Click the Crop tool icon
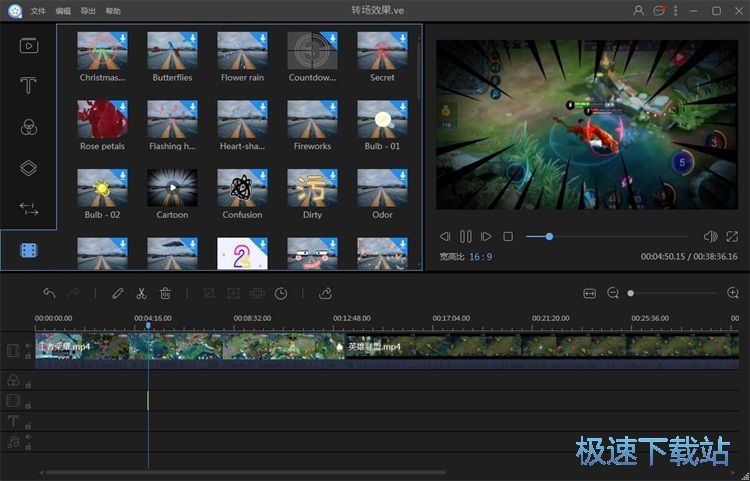 pos(209,293)
